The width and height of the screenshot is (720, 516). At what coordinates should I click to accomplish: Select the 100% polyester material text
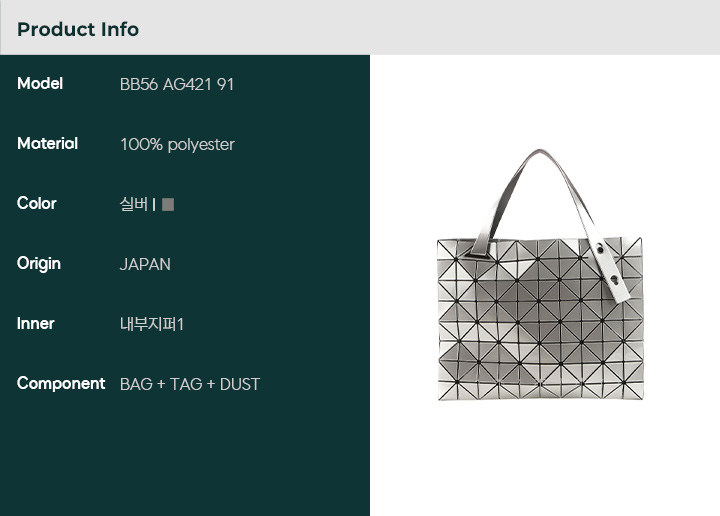click(177, 145)
